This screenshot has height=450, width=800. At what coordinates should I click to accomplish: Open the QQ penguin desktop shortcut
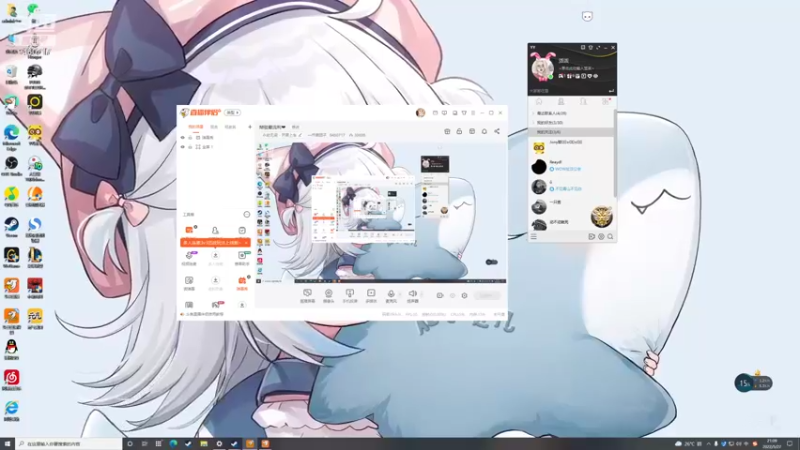(x=11, y=349)
